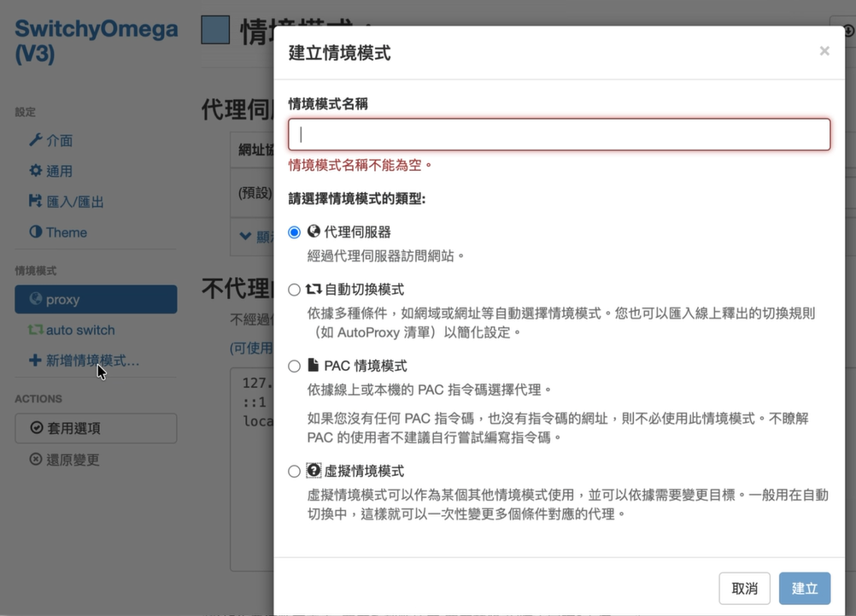Click the plus icon by 新增情境模式
The image size is (856, 616).
click(35, 360)
